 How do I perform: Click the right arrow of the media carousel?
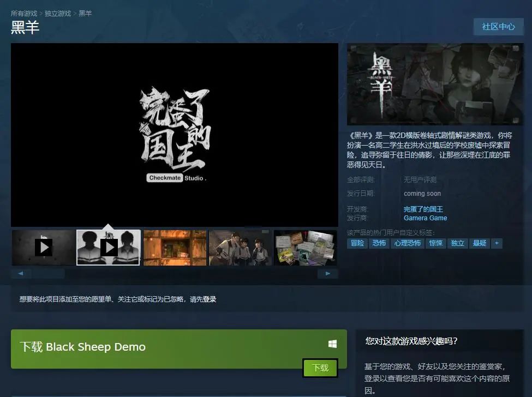point(328,273)
